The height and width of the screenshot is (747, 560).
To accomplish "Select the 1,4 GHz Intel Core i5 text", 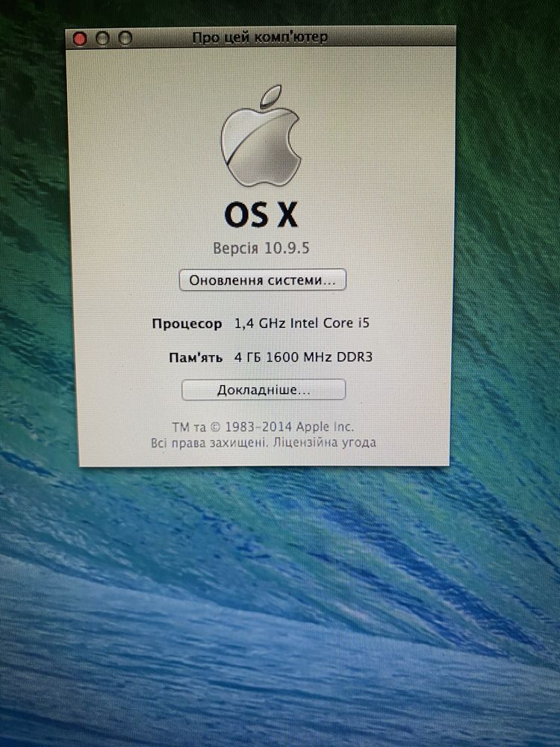I will tap(302, 323).
